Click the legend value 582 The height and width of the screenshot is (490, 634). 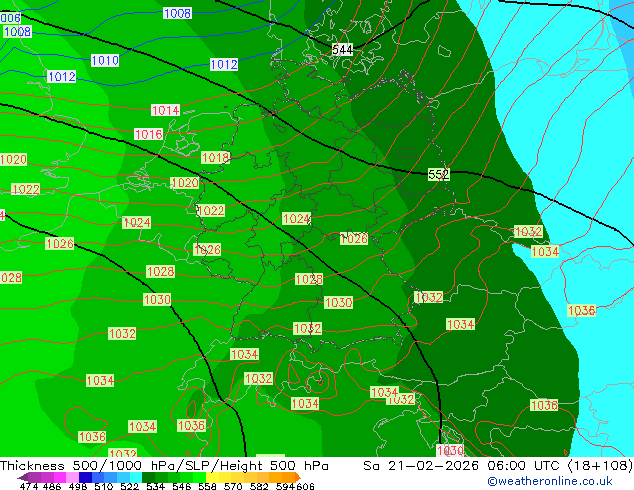[x=259, y=486]
